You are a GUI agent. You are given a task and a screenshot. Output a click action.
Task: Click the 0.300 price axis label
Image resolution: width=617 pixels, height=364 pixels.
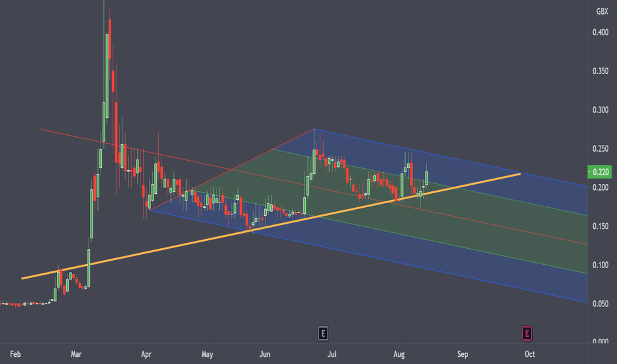(600, 110)
